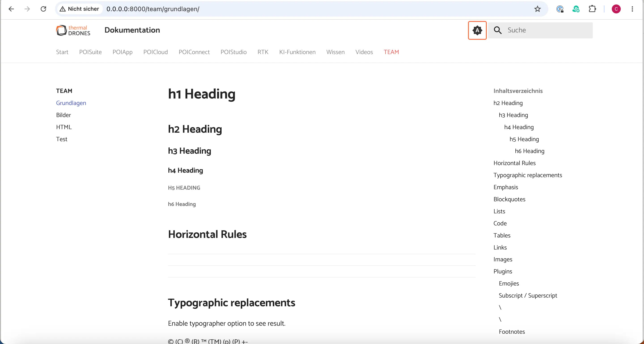The image size is (644, 344).
Task: Go to the POIConnect tab
Action: pyautogui.click(x=194, y=52)
